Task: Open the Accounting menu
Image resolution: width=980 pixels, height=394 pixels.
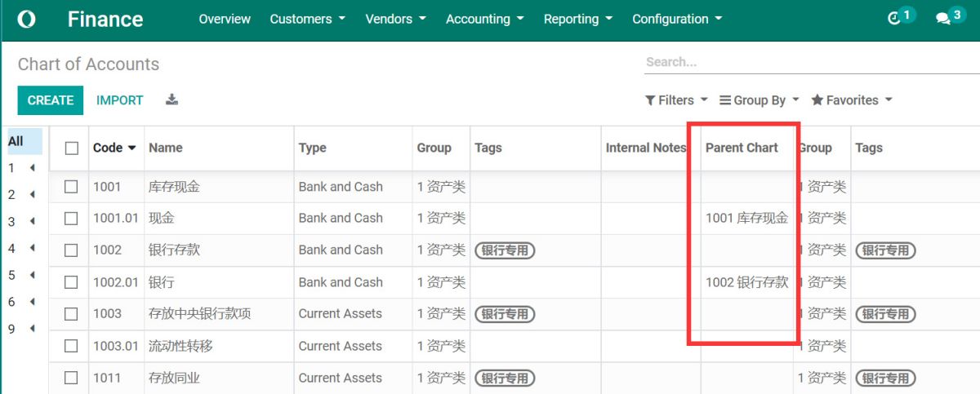Action: pyautogui.click(x=485, y=19)
